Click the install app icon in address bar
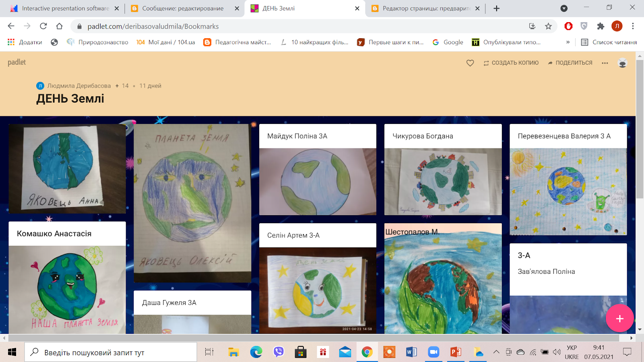 pos(532,26)
